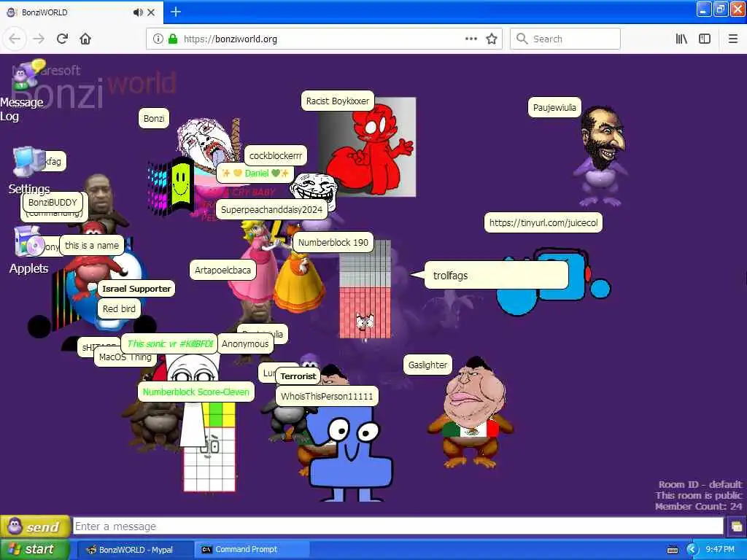
Task: Click the pink Numberblock 190 avatar
Action: tap(365, 289)
